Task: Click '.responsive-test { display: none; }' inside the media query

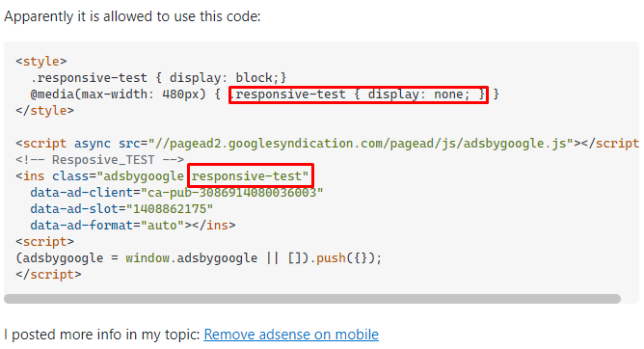Action: point(358,94)
